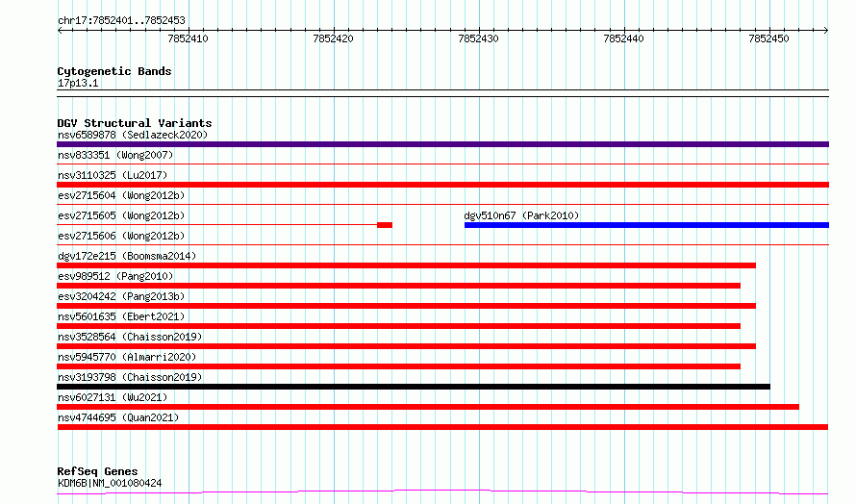Click the nsv5945770 (Almarri2020) label
Screen dimensions: 856x504
pyautogui.click(x=127, y=357)
